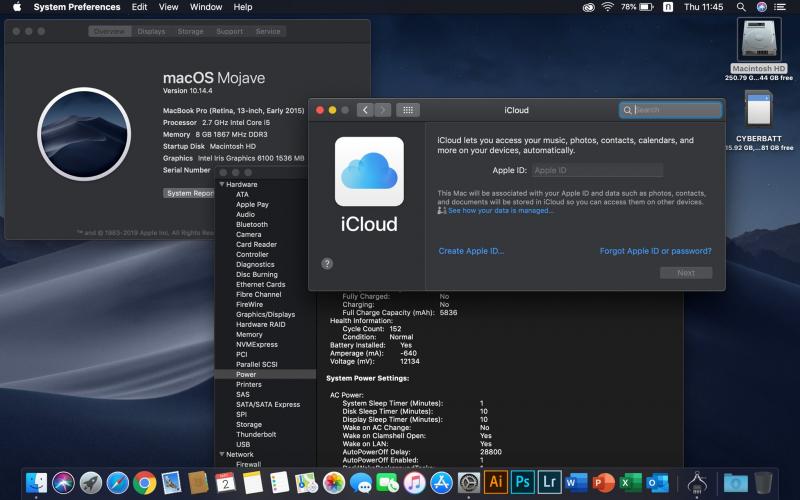800x500 pixels.
Task: Switch to Support tab in About This Mac
Action: 230,31
